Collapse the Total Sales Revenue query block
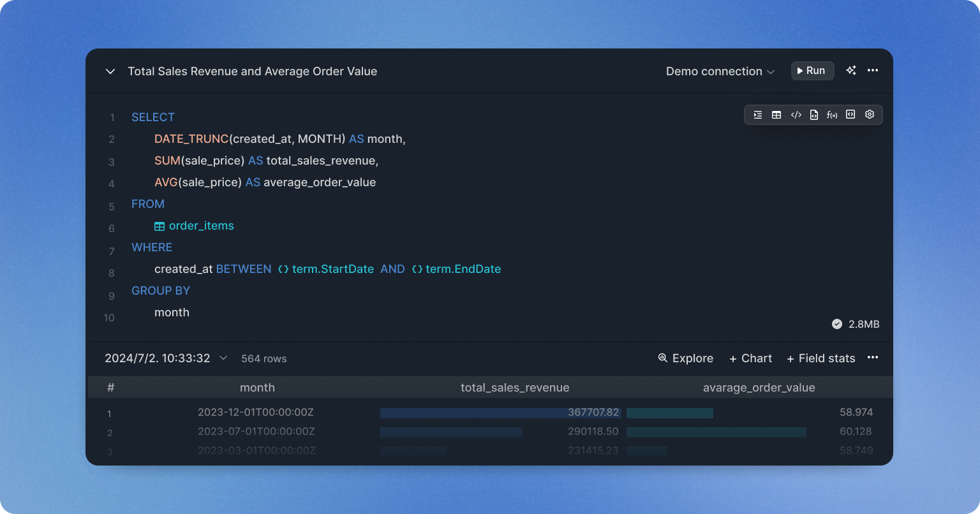This screenshot has height=514, width=980. point(110,71)
